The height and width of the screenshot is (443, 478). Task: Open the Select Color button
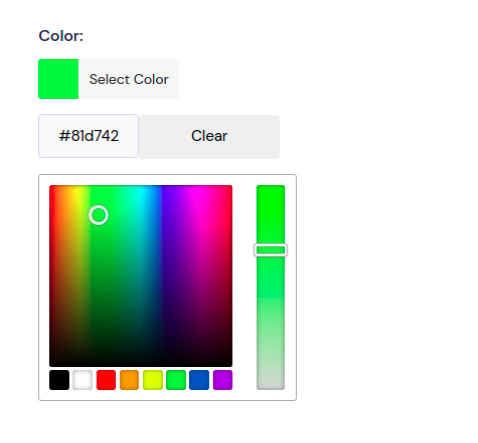click(129, 79)
